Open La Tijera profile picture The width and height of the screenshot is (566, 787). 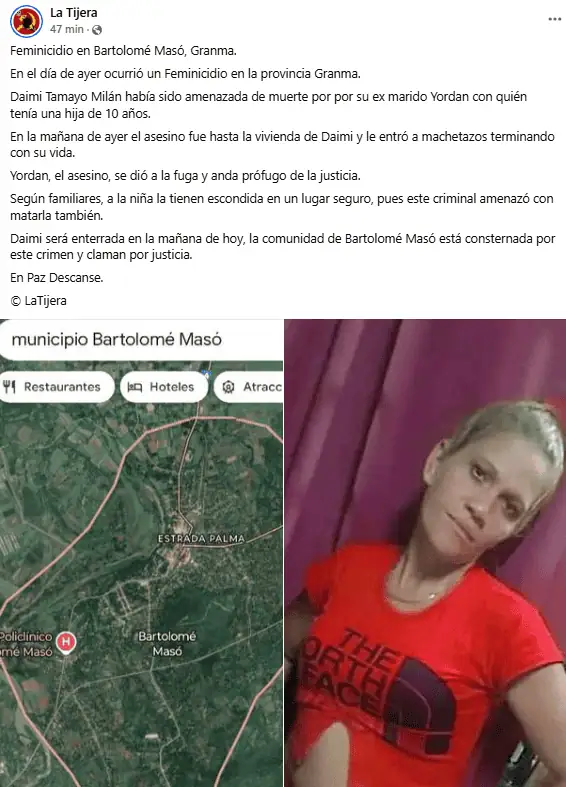click(27, 21)
